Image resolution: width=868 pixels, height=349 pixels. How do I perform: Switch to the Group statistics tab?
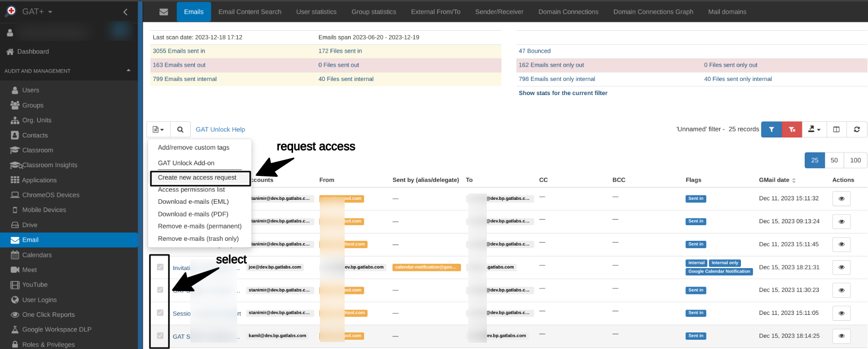coord(374,12)
